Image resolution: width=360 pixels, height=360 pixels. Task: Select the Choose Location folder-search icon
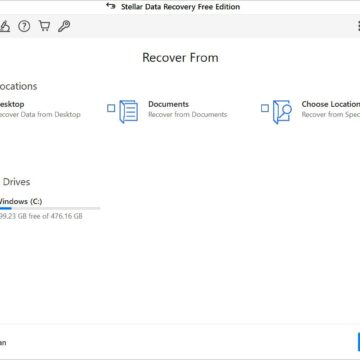(x=282, y=112)
